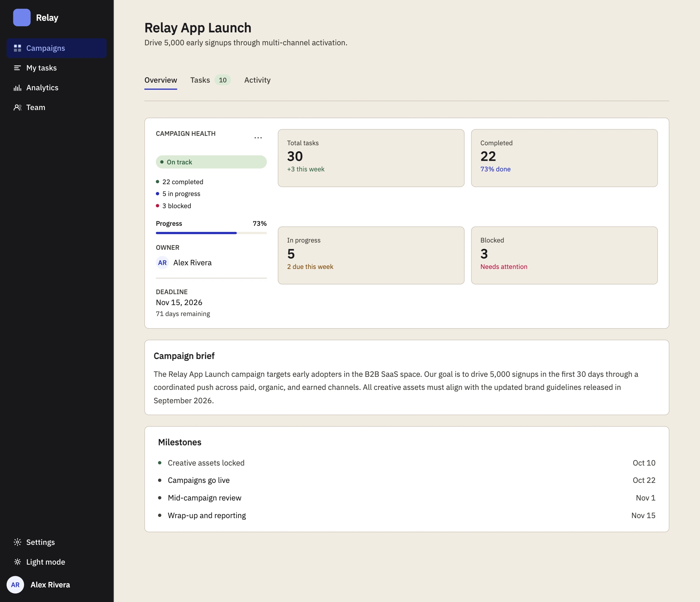The image size is (700, 602).
Task: Click the '73% done' text
Action: (495, 169)
